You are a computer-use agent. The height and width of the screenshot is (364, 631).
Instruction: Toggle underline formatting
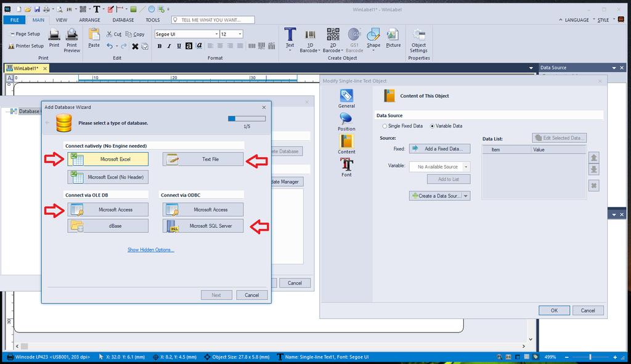(179, 46)
